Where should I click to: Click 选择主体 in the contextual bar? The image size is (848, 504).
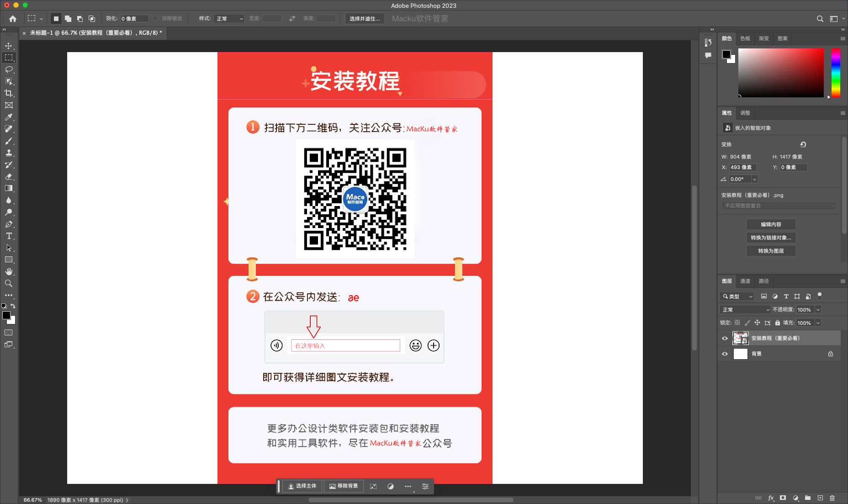pyautogui.click(x=302, y=486)
